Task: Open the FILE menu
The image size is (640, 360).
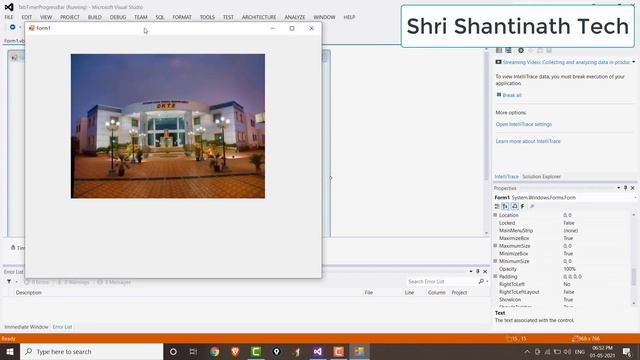Action: tap(9, 17)
